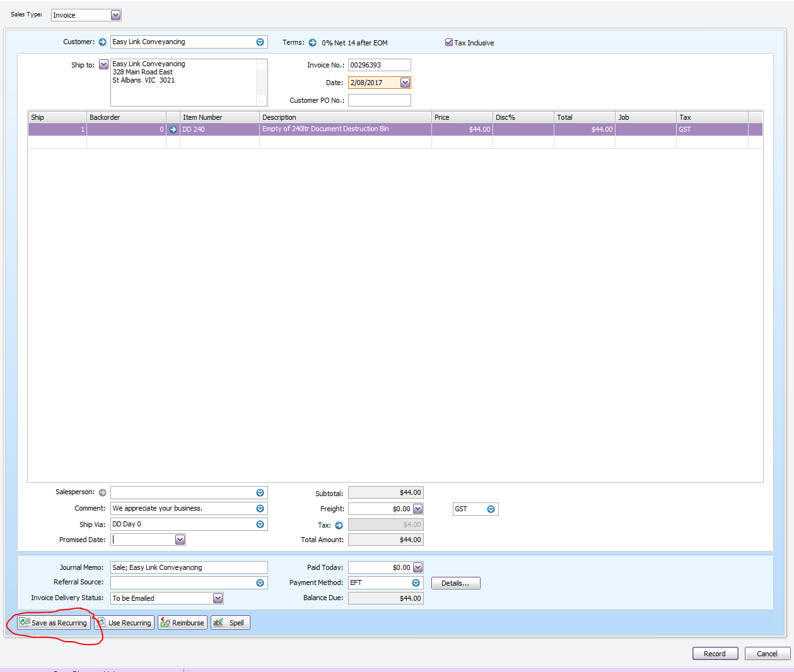The image size is (794, 672).
Task: Run the Spell check button
Action: (x=230, y=623)
